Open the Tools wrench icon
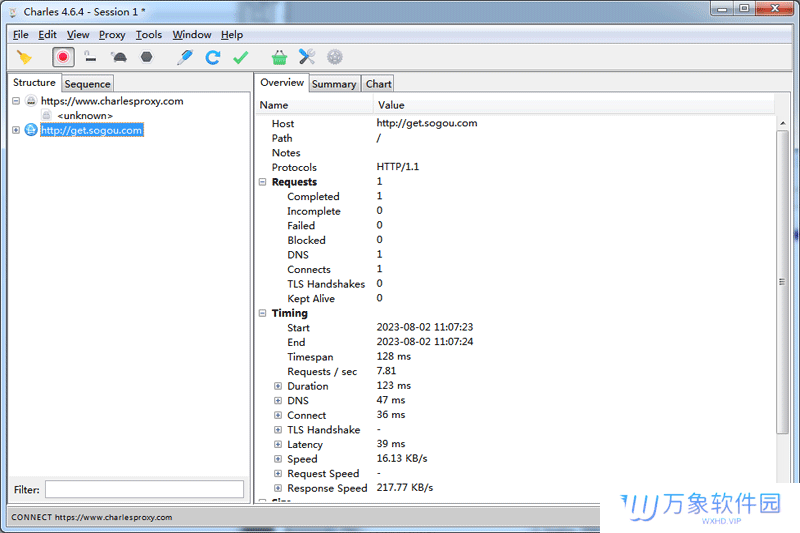 click(307, 57)
